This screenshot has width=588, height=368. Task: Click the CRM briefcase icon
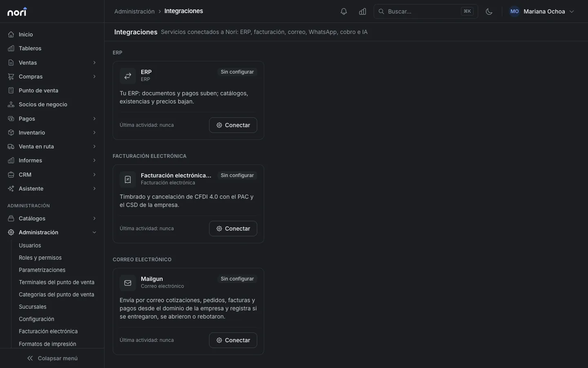pos(11,175)
